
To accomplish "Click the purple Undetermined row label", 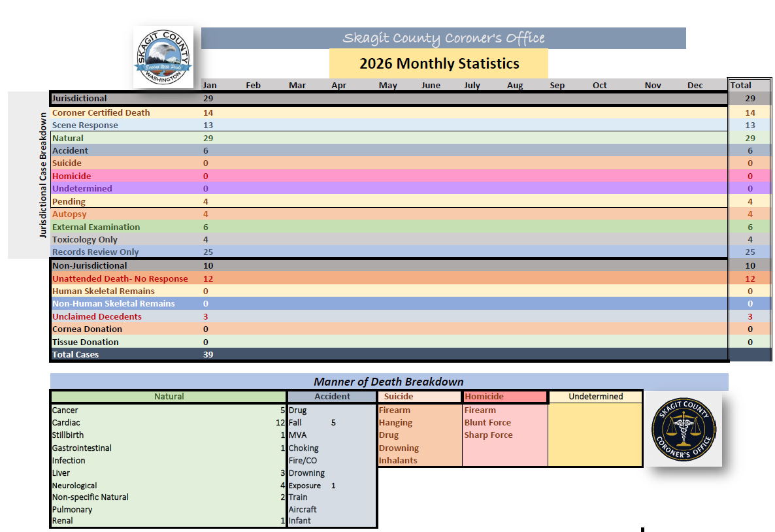I will pos(82,188).
